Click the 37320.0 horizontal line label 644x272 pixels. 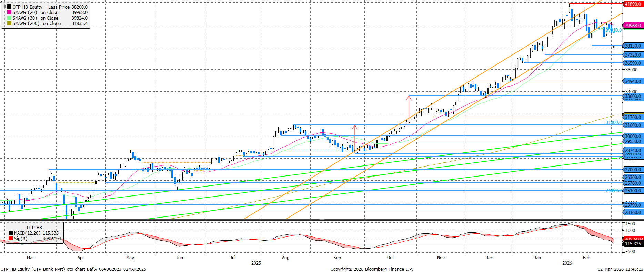[x=633, y=55]
